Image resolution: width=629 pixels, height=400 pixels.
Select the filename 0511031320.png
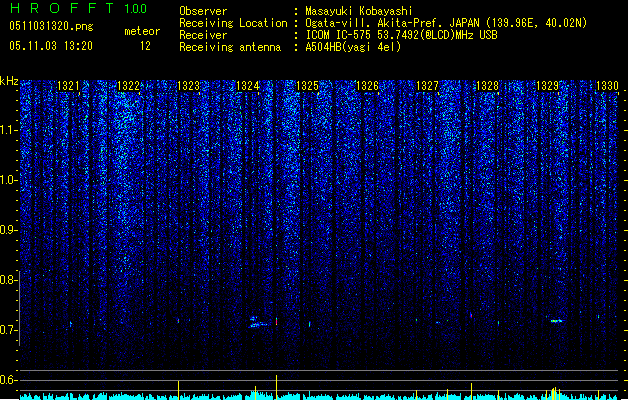pyautogui.click(x=51, y=26)
